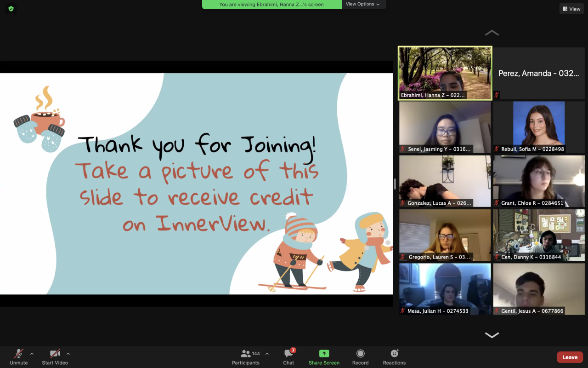Select Gonzalez, Lucas A video thumbnail
Viewport: 588px width, 368px height.
tap(445, 181)
